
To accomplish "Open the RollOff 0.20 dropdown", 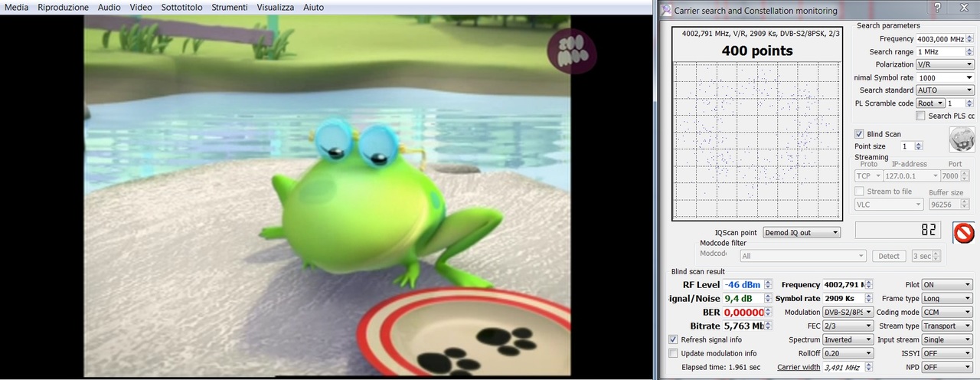I will point(848,353).
